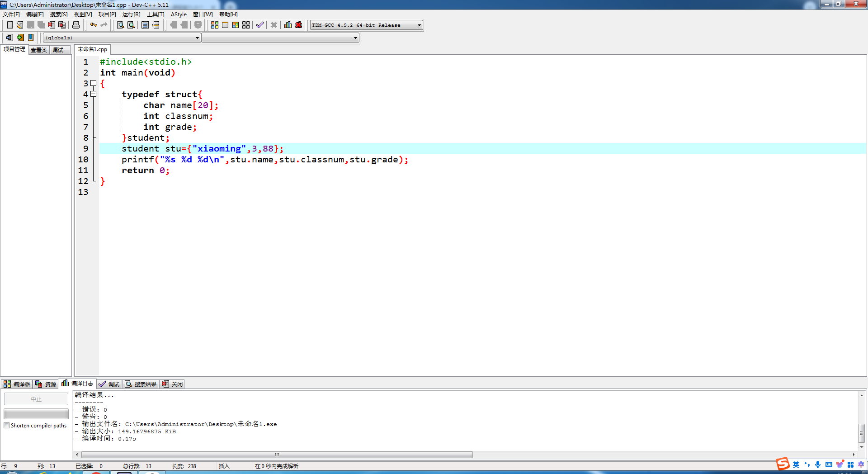This screenshot has height=474, width=868.
Task: Collapse the struct fold at line 4
Action: [94, 94]
